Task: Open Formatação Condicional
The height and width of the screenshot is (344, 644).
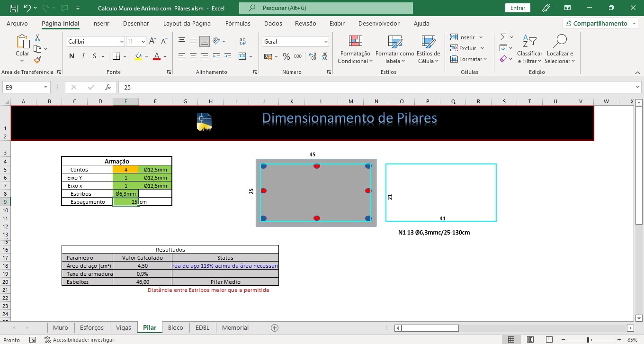Action: coord(355,49)
